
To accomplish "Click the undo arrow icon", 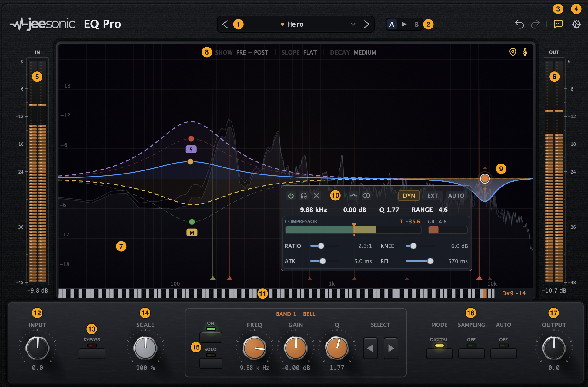I will (519, 24).
